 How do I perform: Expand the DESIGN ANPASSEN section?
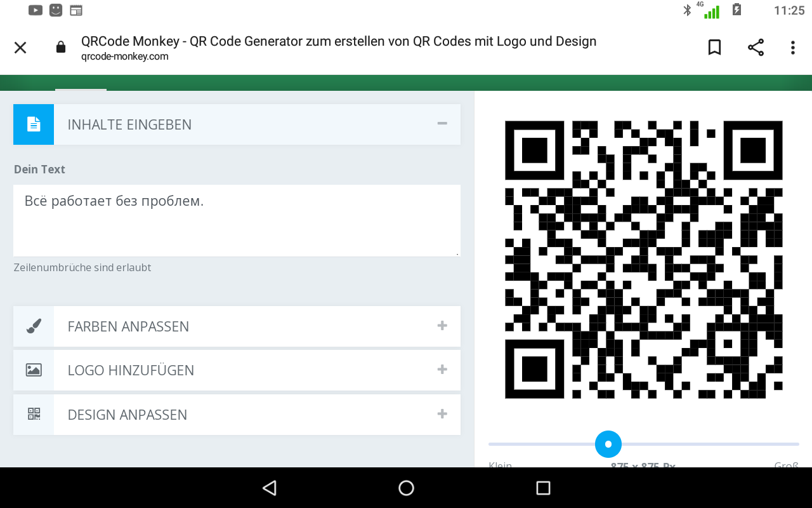(442, 413)
